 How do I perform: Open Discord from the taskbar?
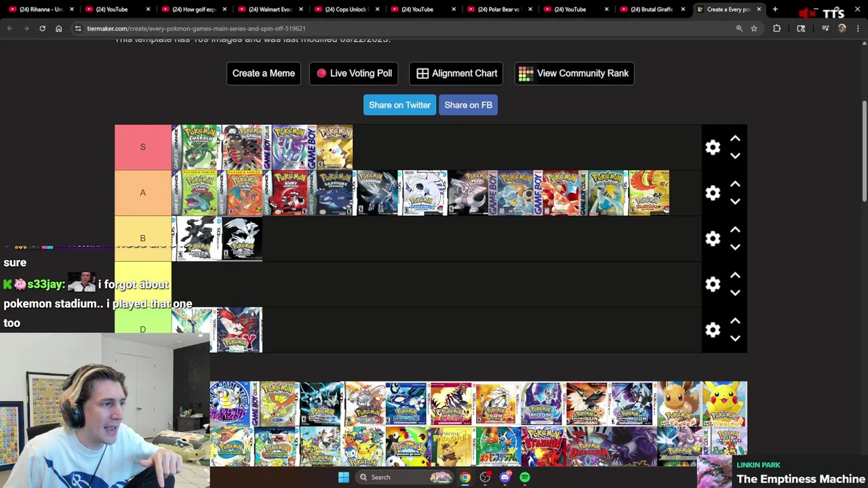(x=505, y=477)
